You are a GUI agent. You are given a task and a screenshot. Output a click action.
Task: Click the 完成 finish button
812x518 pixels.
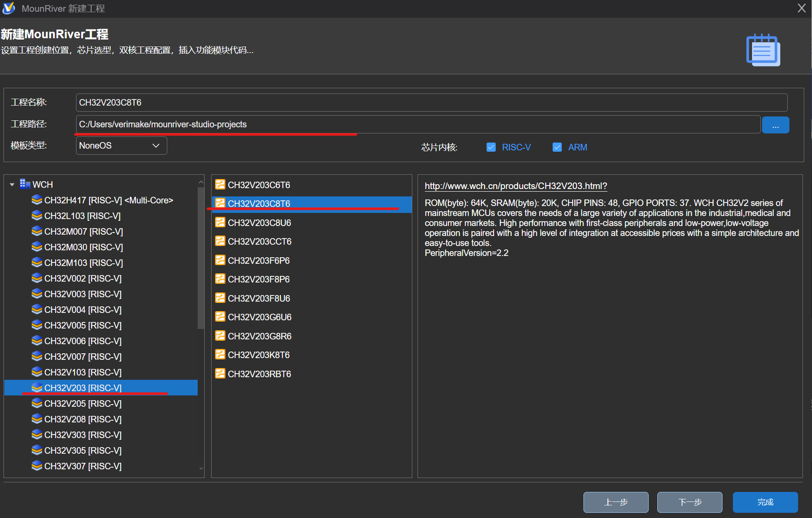tap(765, 502)
